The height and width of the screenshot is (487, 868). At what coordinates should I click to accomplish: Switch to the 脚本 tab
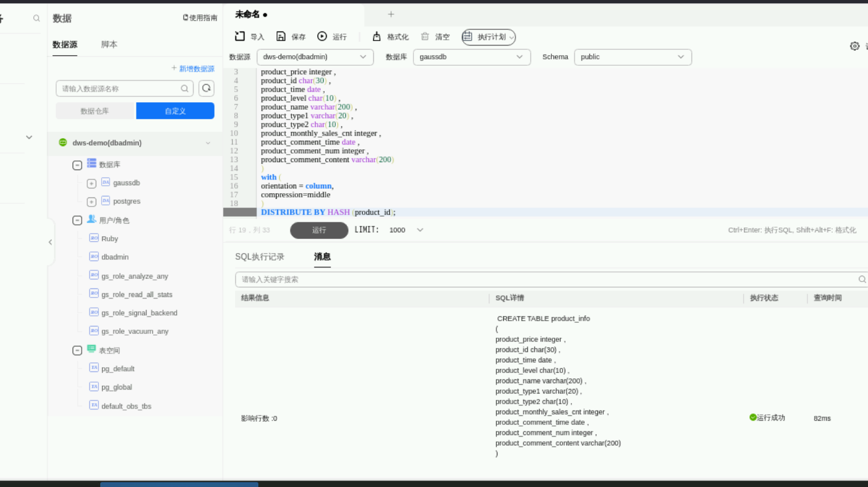109,44
